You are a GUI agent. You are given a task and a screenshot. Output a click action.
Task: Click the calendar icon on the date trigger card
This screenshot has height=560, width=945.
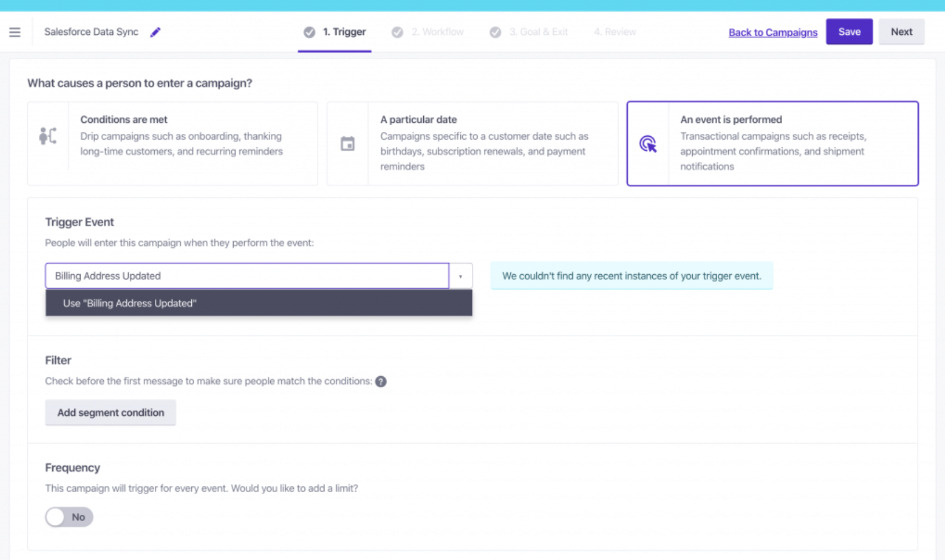pos(348,143)
